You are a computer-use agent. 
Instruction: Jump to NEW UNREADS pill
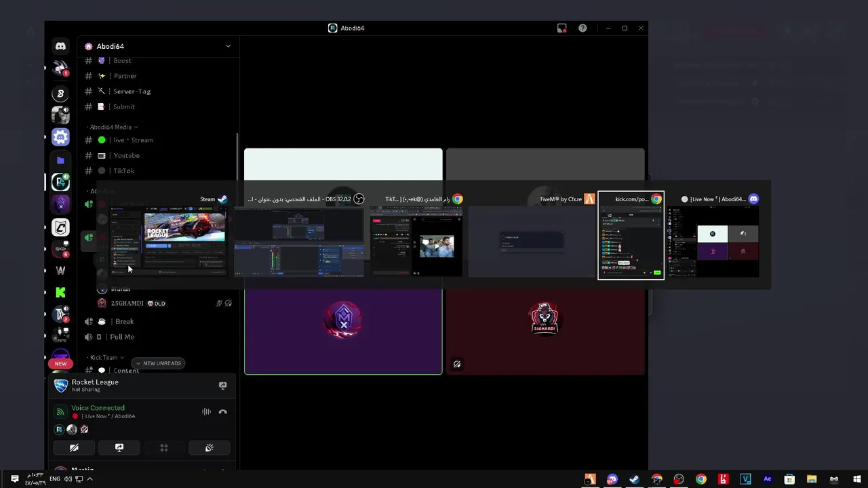[158, 363]
